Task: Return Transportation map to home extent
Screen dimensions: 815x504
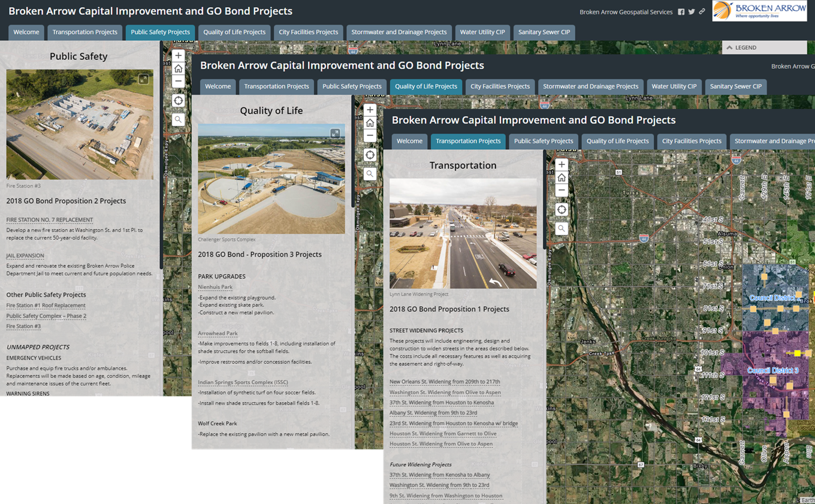Action: point(562,177)
